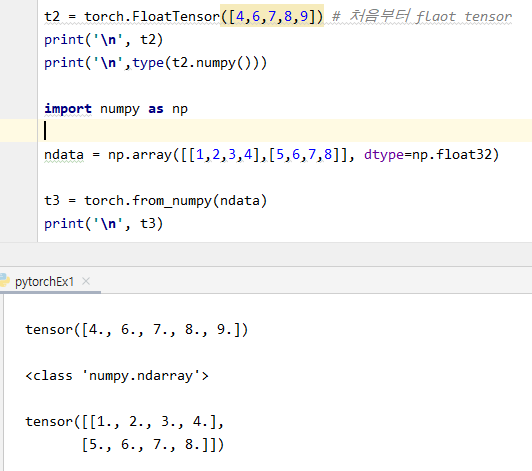Click the 't3 = torch.from_numpy(ndata)' line

point(156,201)
